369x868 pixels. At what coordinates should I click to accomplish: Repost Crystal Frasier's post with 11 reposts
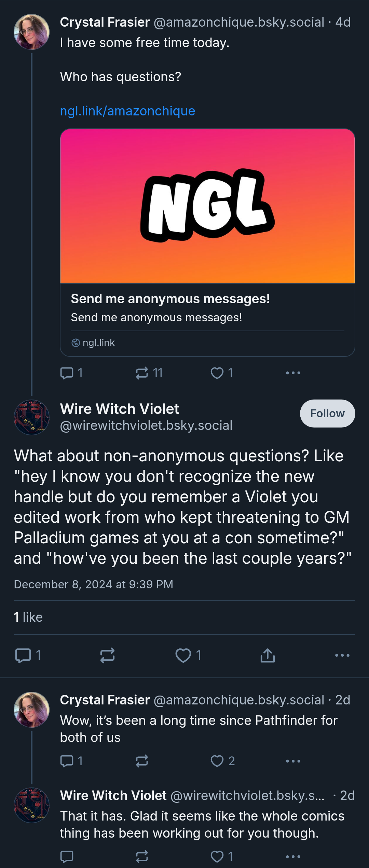click(x=149, y=373)
